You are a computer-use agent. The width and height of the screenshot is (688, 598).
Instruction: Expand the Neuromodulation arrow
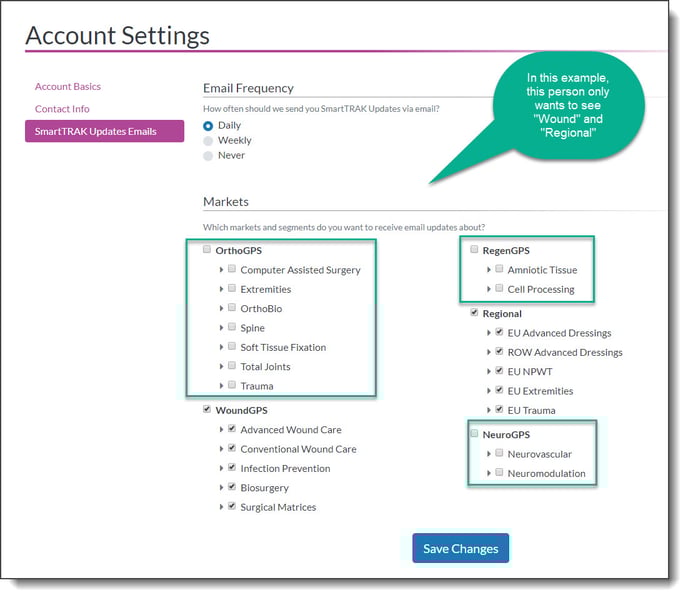click(x=489, y=473)
